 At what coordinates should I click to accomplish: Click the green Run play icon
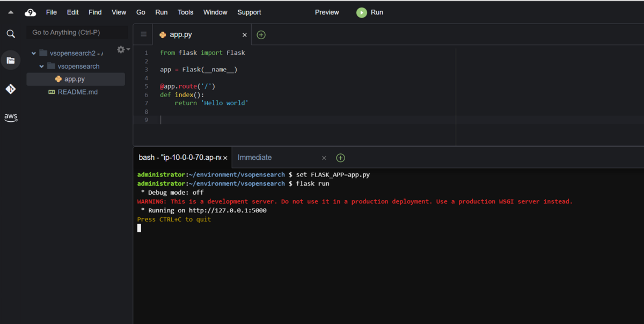click(362, 12)
